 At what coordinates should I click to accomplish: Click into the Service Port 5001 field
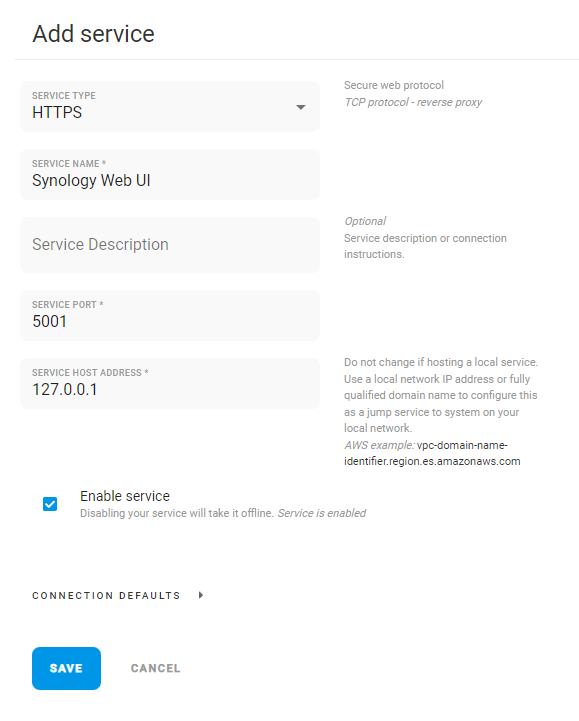point(170,315)
